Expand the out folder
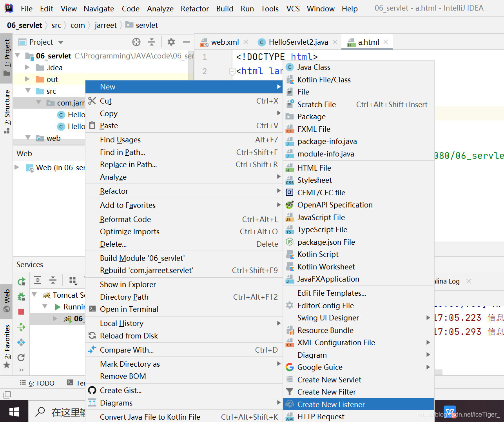Image resolution: width=504 pixels, height=422 pixels. tap(27, 79)
